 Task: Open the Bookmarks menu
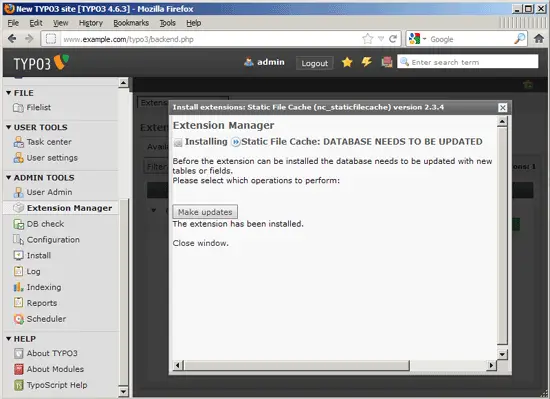[x=131, y=23]
